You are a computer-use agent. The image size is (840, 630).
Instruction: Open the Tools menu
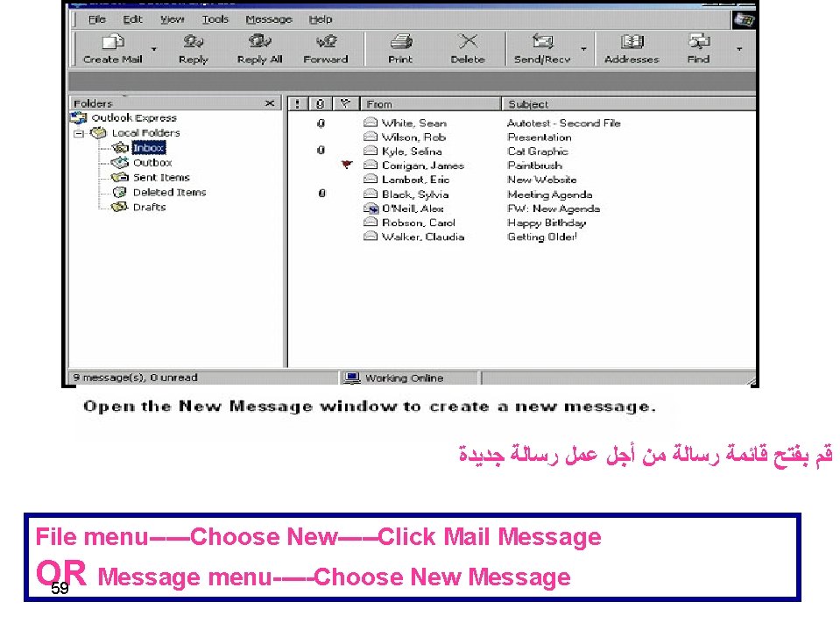click(x=215, y=19)
